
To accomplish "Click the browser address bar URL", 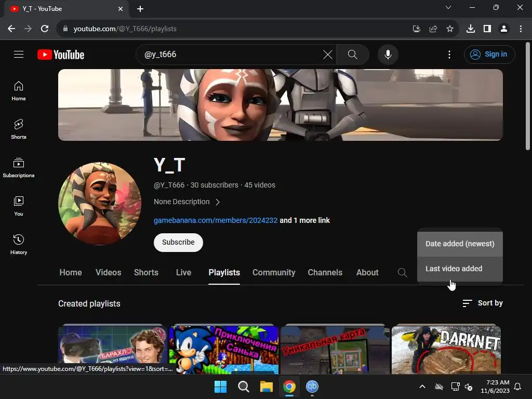I will click(x=125, y=29).
